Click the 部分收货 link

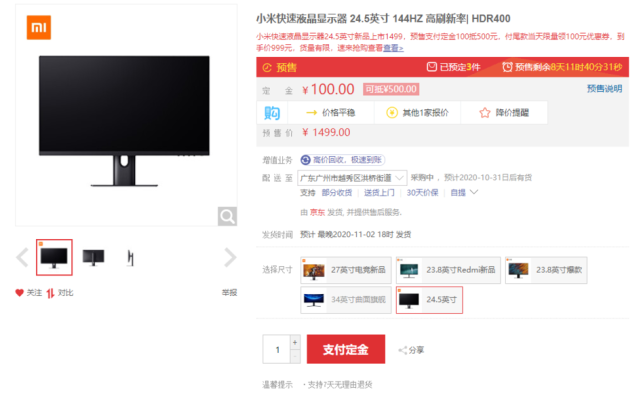[x=337, y=193]
